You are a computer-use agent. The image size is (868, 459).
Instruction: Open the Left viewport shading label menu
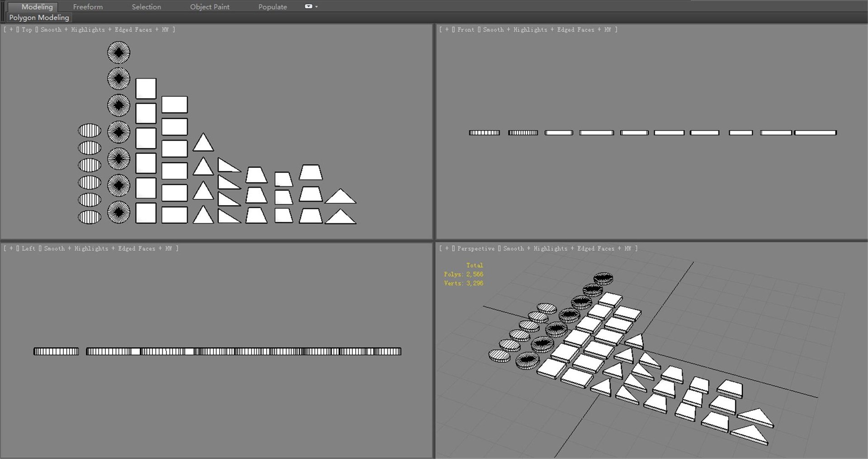pos(108,248)
